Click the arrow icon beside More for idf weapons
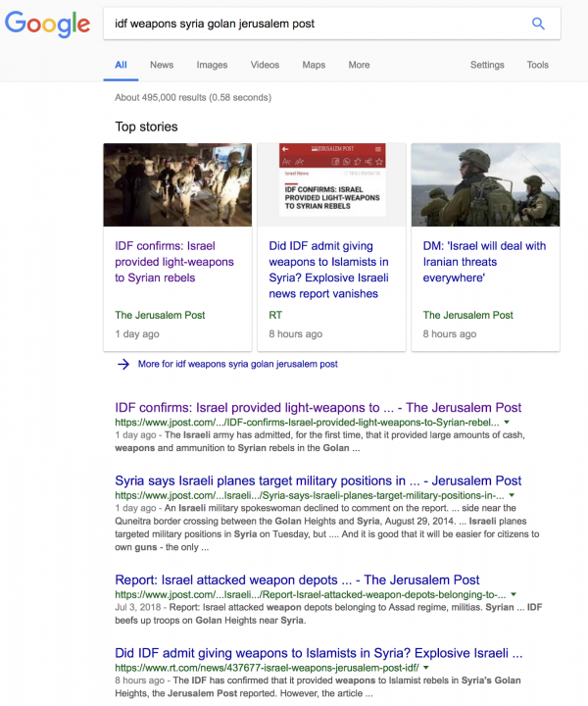 [123, 364]
